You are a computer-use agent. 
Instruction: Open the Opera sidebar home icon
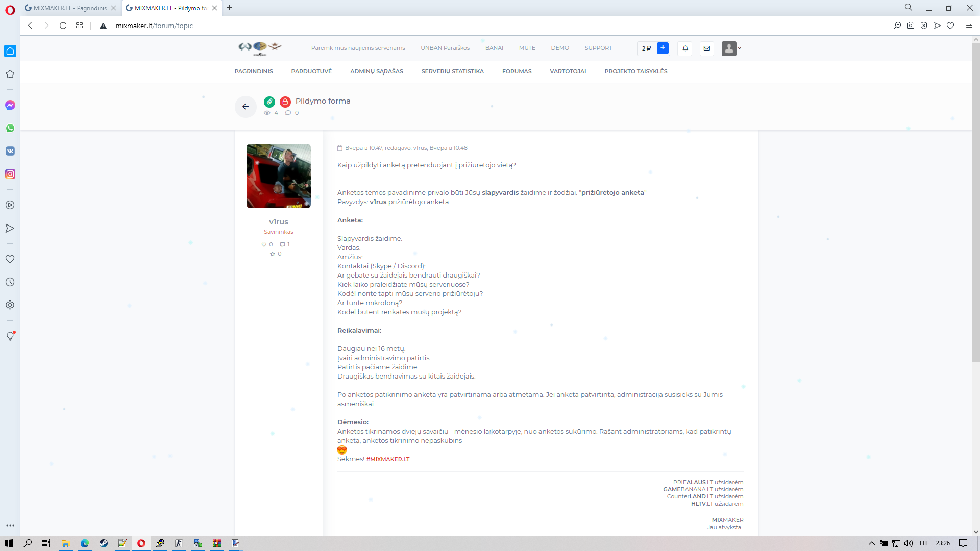coord(10,51)
